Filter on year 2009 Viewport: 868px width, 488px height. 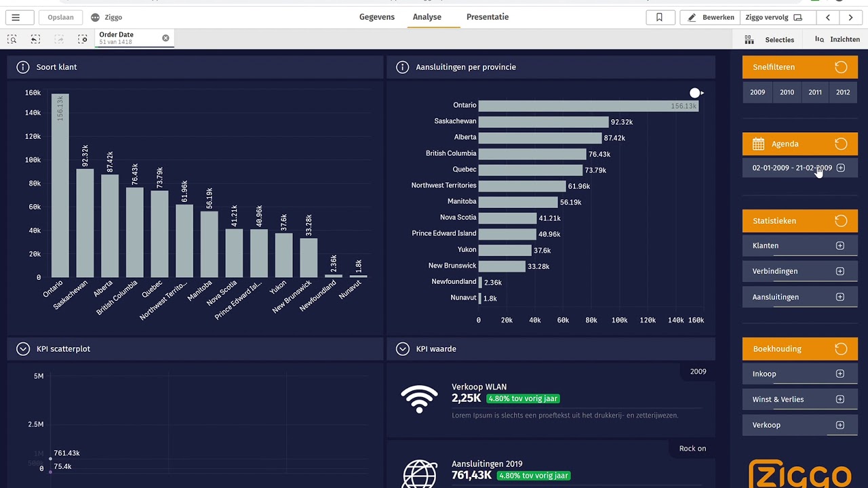point(757,92)
